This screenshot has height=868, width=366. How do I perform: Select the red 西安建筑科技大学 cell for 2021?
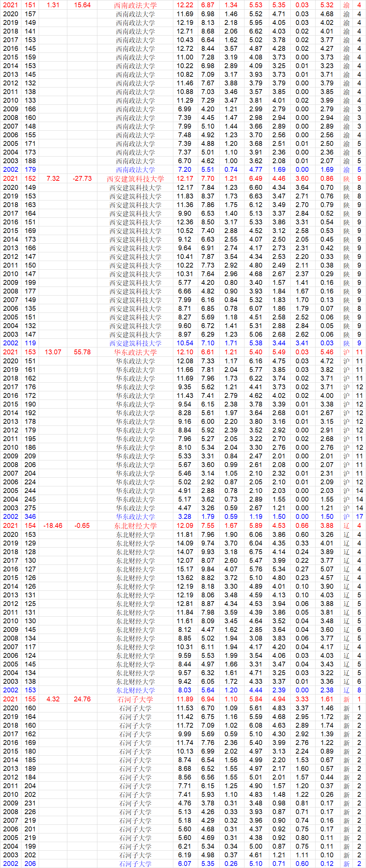click(x=135, y=179)
